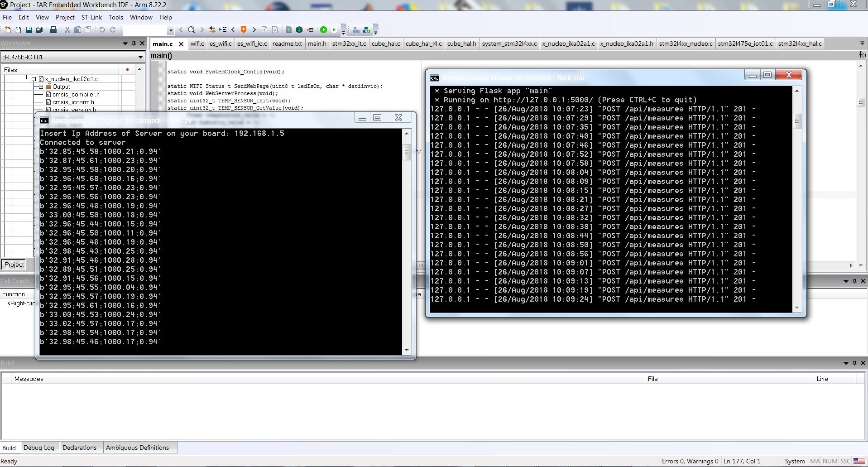
Task: Click the language flag in status bar
Action: tap(859, 461)
